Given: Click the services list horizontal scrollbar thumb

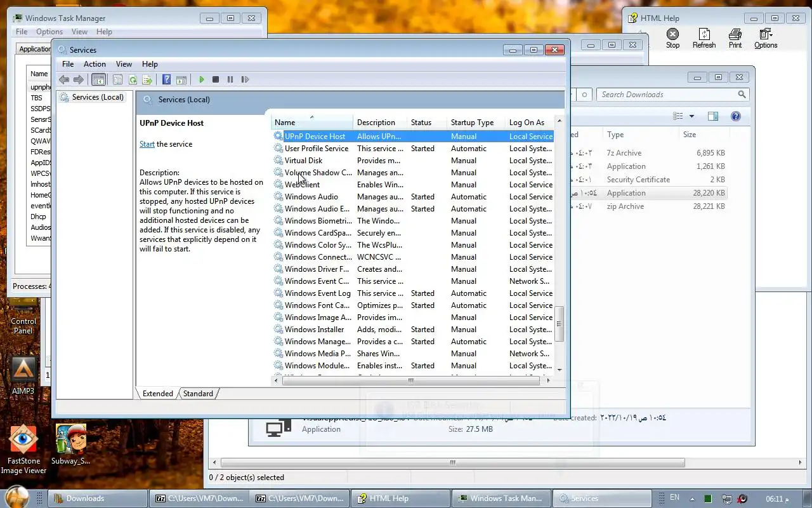Looking at the screenshot, I should click(x=410, y=380).
